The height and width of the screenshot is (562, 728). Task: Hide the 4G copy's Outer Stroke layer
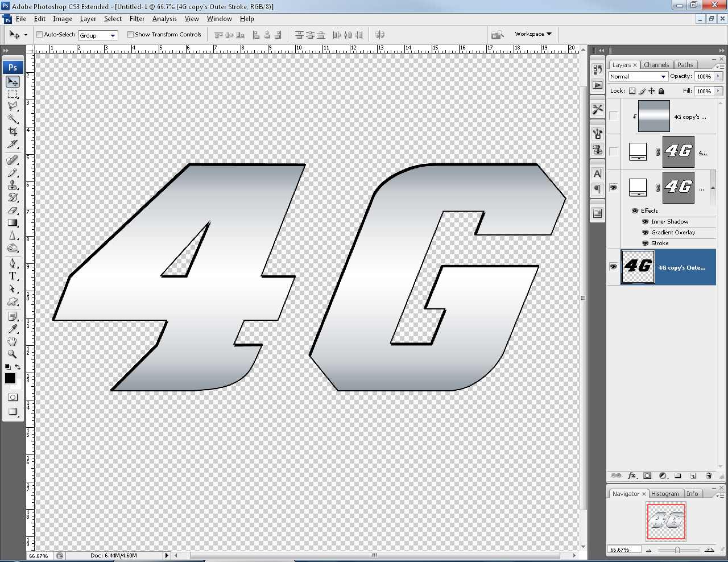point(613,266)
